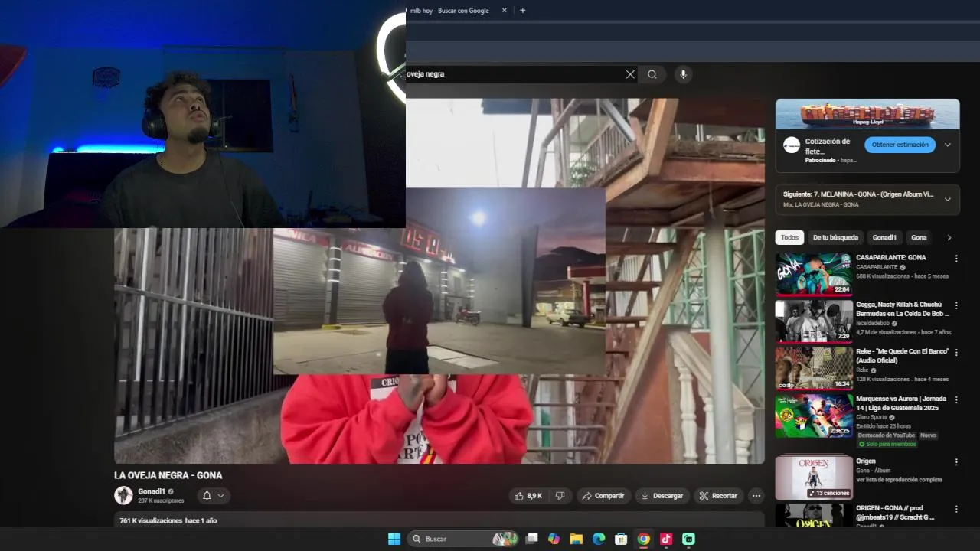Open Reke audio oficial thumbnail
Image resolution: width=980 pixels, height=551 pixels.
point(814,368)
